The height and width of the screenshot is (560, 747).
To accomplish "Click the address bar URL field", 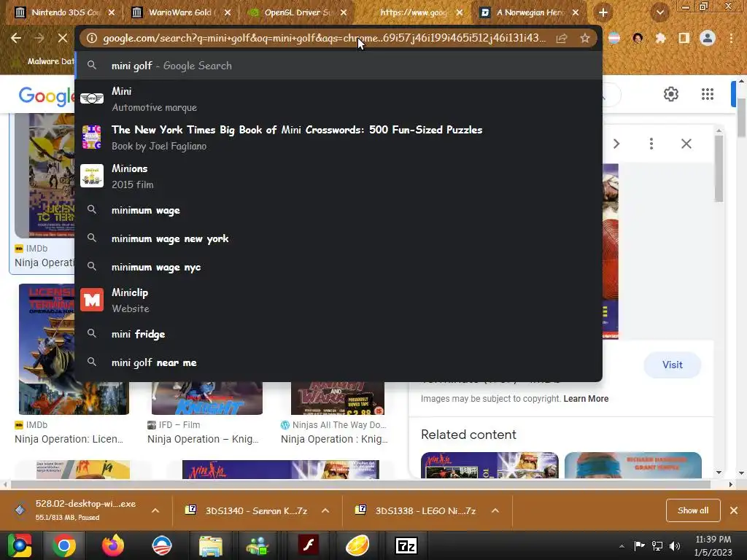I will click(x=324, y=38).
